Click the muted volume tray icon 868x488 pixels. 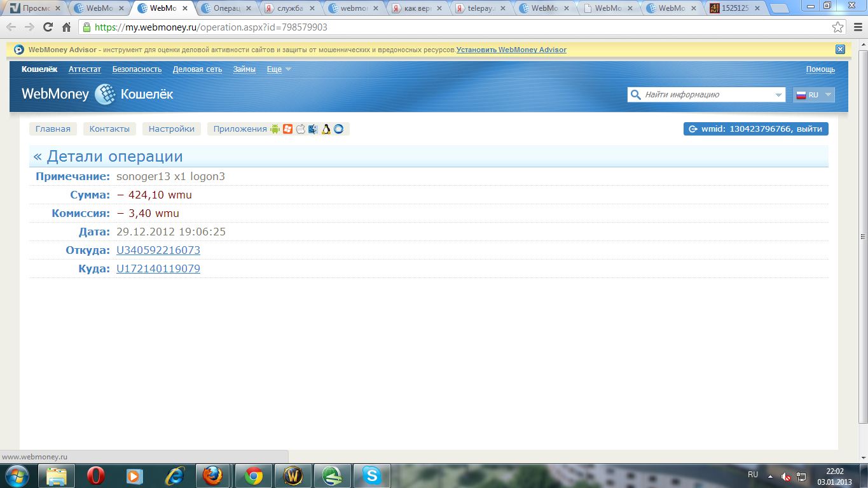[x=786, y=477]
